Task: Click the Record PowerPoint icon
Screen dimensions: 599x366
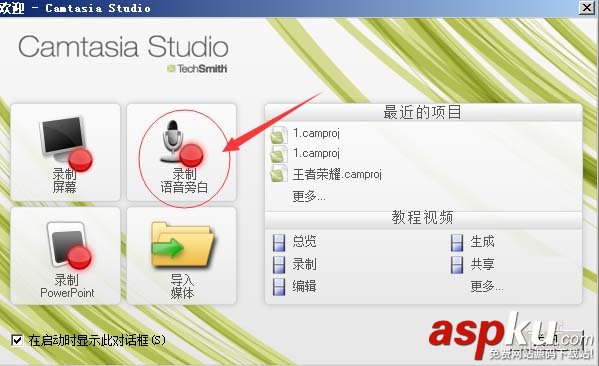Action: pos(69,246)
